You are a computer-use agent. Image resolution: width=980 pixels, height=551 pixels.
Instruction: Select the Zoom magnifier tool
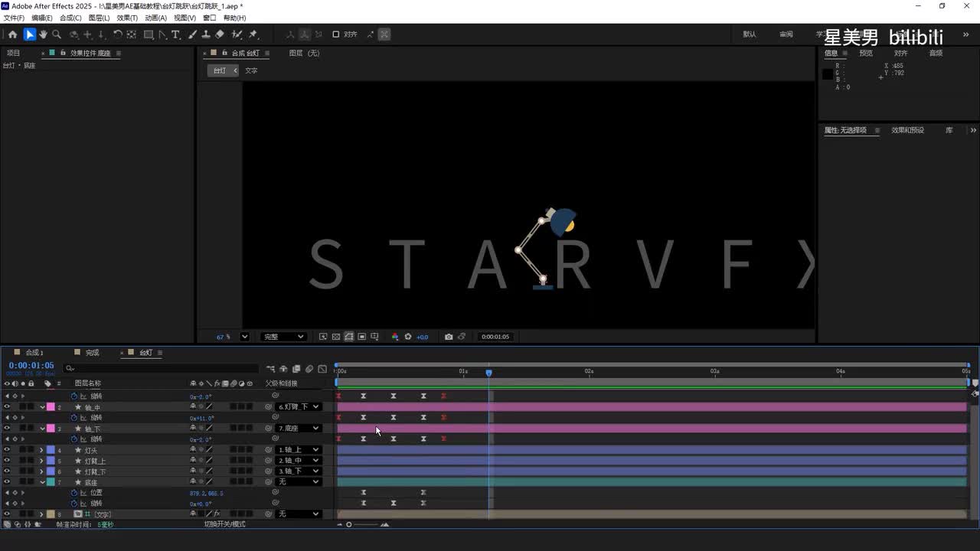tap(57, 34)
